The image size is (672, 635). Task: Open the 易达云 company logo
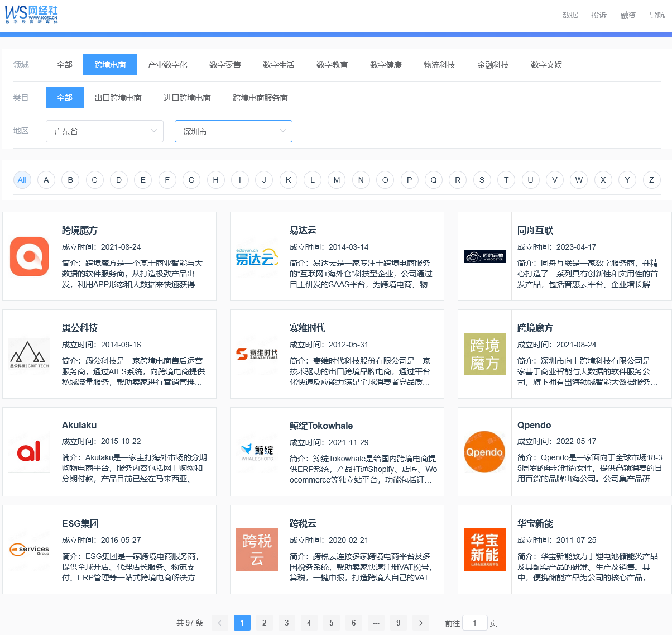(257, 256)
